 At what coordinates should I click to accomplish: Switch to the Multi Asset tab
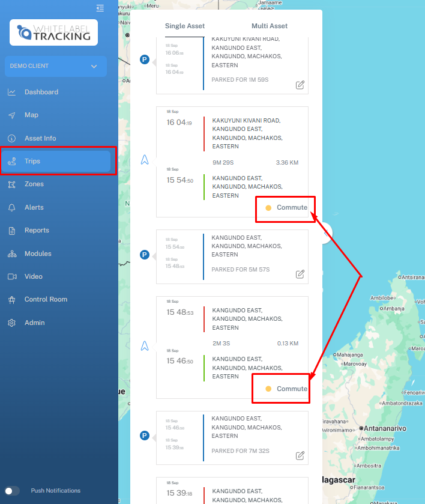point(269,26)
